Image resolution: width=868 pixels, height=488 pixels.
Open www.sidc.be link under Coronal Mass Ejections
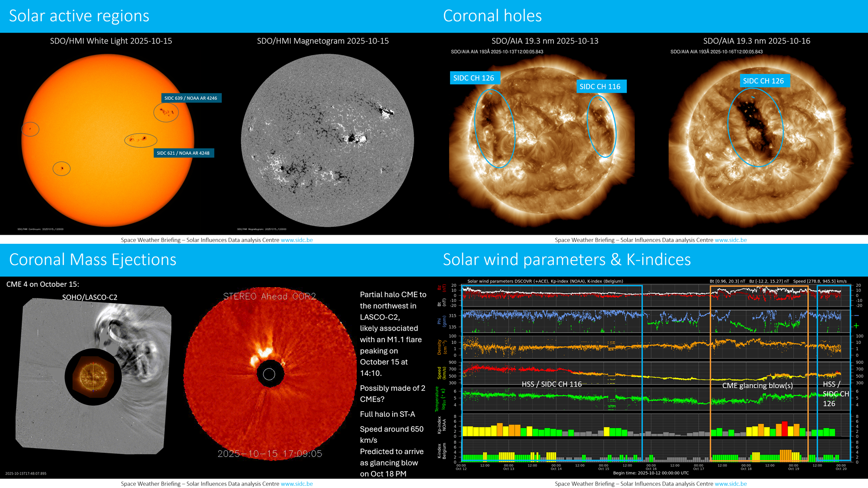coord(296,484)
